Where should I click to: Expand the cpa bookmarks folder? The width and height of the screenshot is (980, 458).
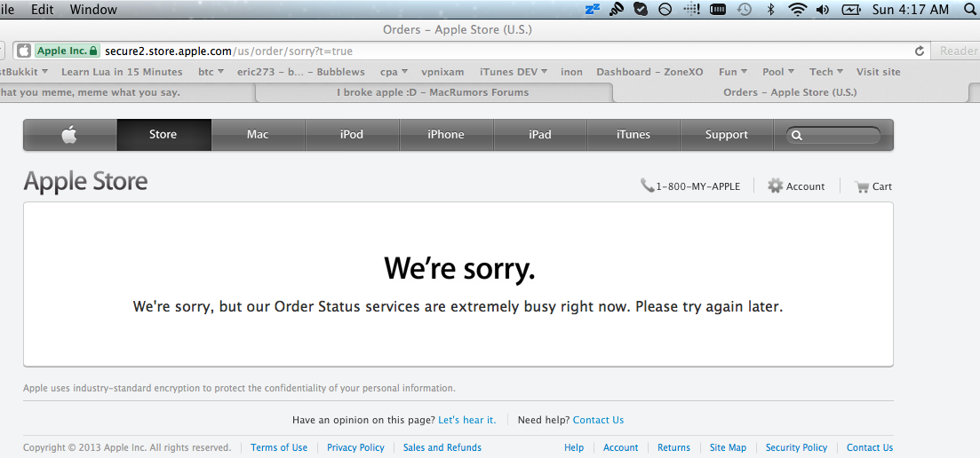[x=394, y=72]
